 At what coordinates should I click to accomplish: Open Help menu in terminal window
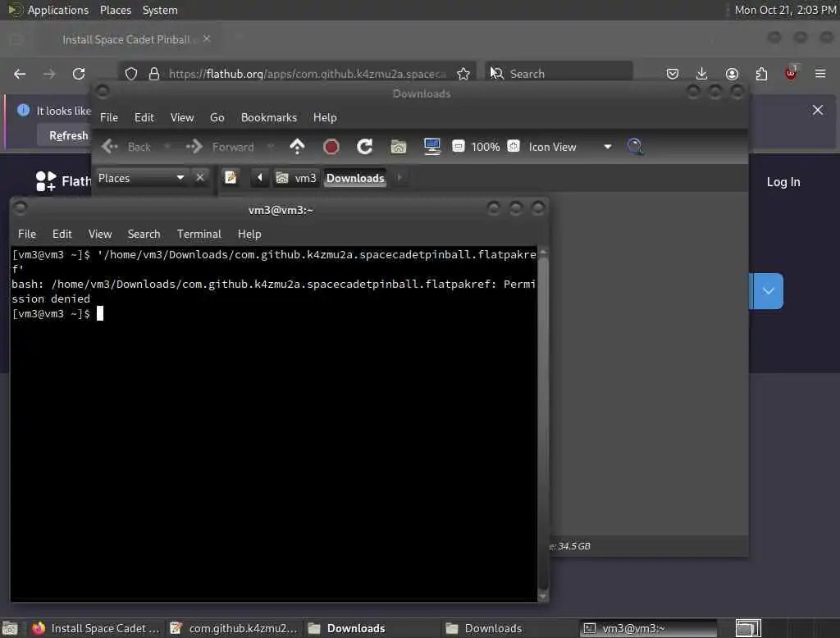click(249, 234)
